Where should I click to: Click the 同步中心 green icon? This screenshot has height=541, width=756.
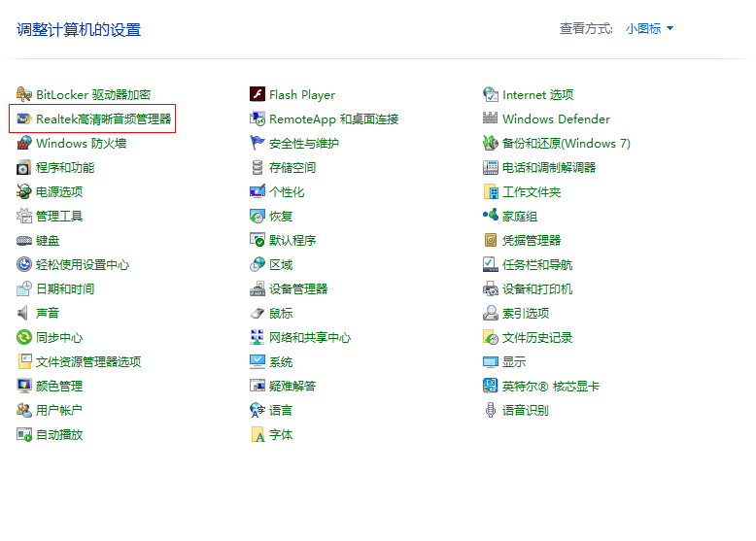[x=24, y=337]
